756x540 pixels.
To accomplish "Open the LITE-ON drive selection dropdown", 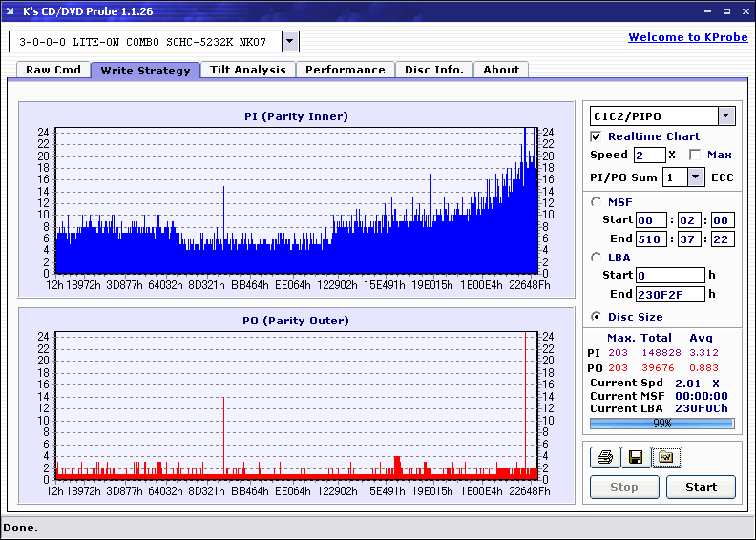I will tap(290, 42).
